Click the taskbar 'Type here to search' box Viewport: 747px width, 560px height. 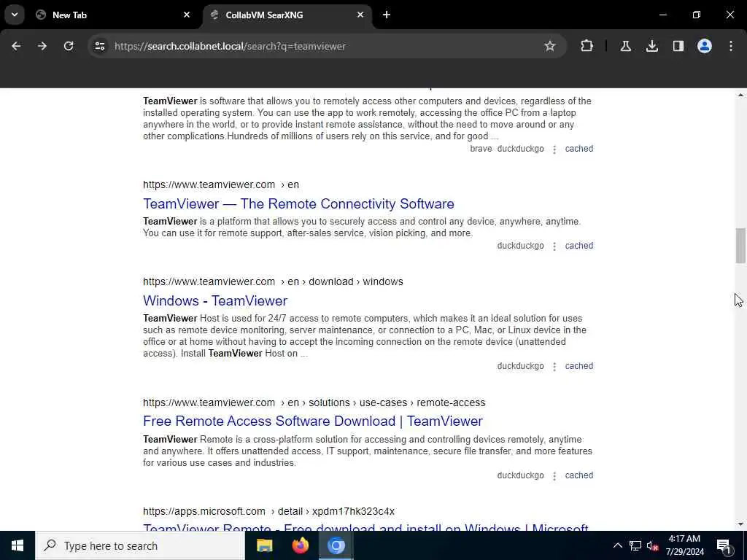pyautogui.click(x=139, y=545)
